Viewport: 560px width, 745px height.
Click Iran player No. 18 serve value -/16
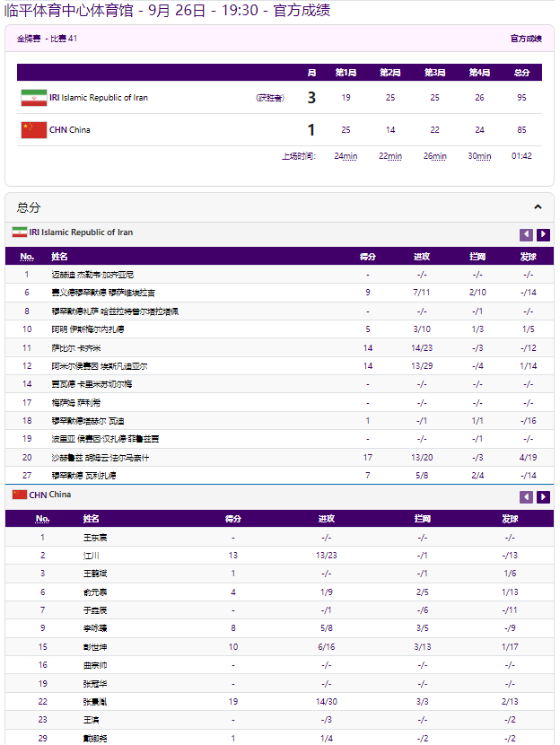[529, 420]
